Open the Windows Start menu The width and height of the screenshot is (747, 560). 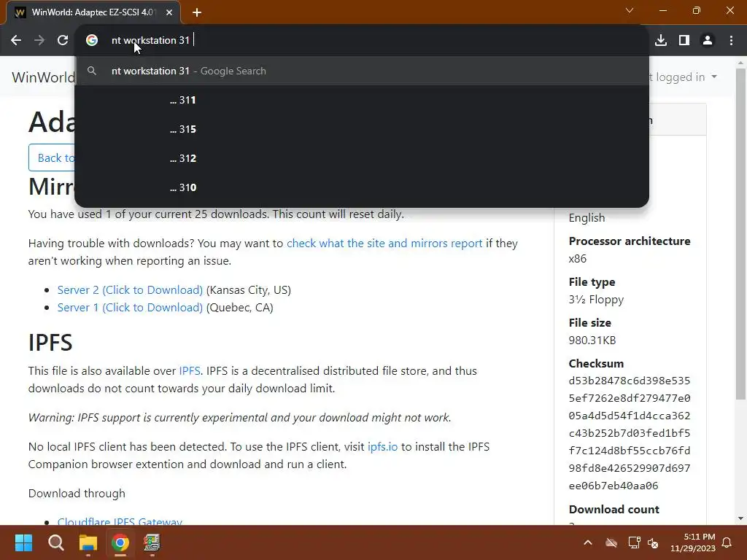coord(23,542)
